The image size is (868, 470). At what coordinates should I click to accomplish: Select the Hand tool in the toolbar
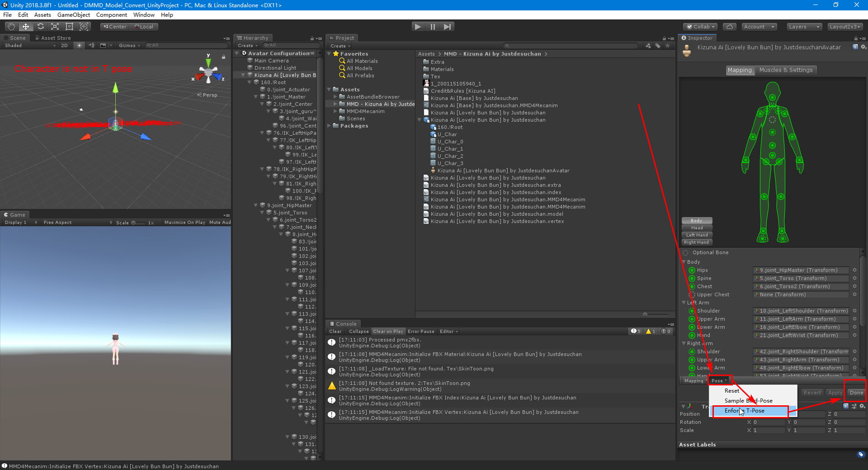(10, 26)
